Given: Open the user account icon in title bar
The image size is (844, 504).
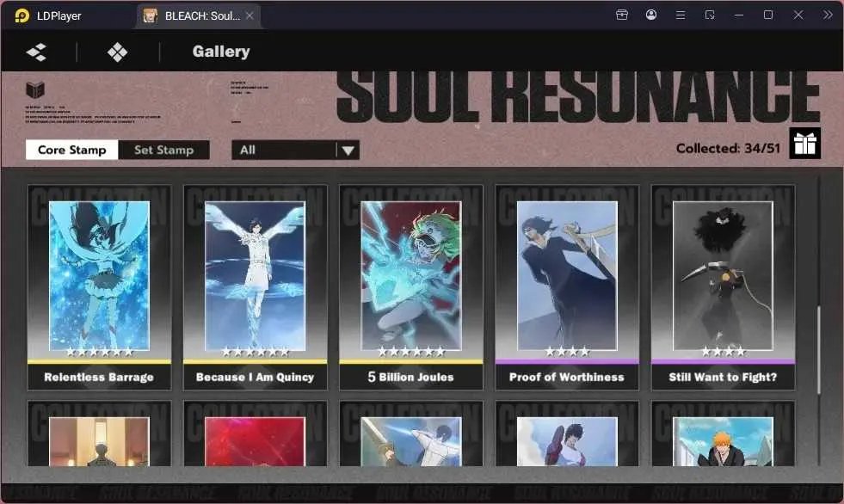Looking at the screenshot, I should point(650,15).
